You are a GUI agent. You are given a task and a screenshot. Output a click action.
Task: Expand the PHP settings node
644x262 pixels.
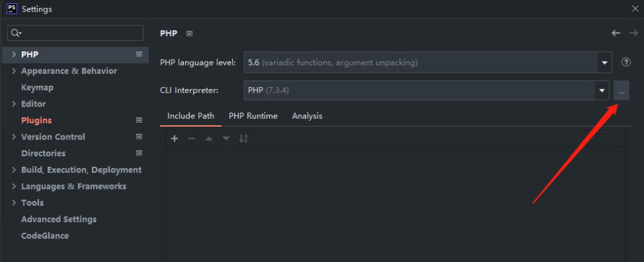[13, 54]
